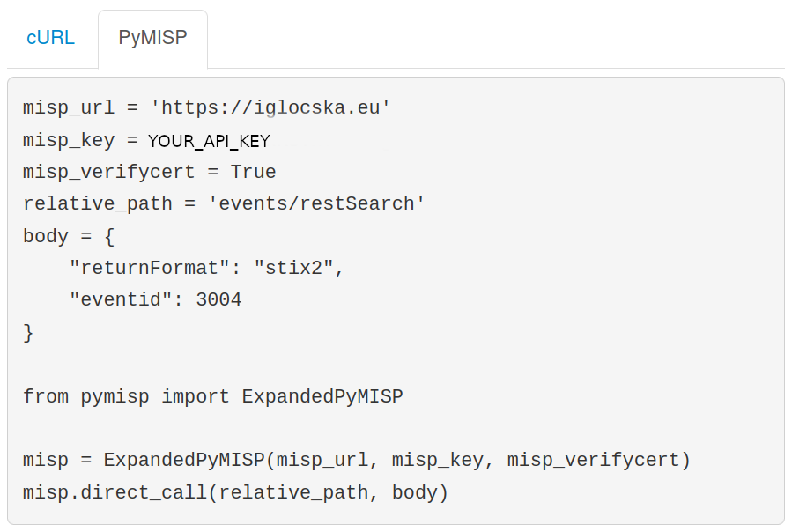Screen dimensions: 792x532
Task: Click the misp_verifycert True value
Action: [253, 172]
